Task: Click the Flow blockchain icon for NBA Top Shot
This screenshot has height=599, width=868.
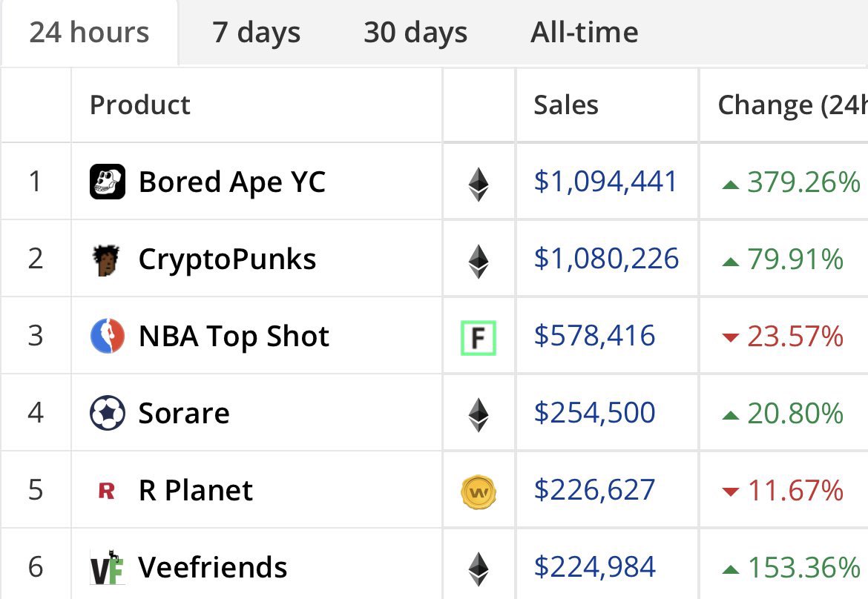Action: 478,337
